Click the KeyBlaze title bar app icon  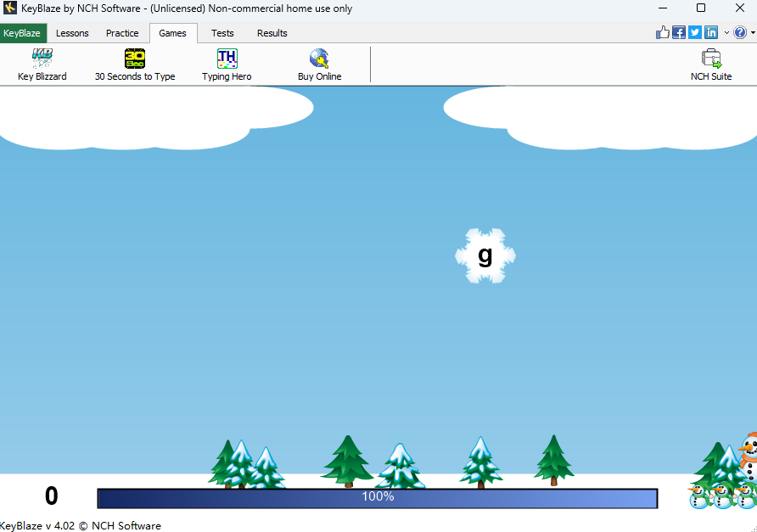[x=9, y=8]
